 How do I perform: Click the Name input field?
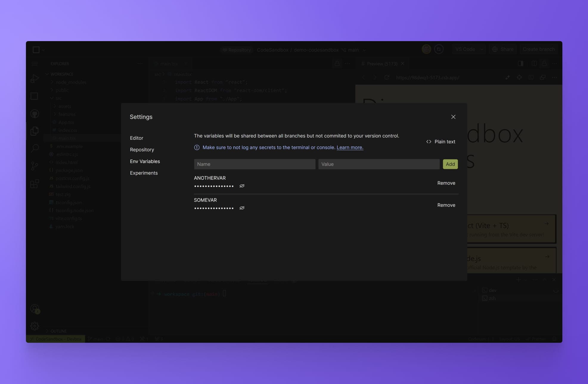254,164
